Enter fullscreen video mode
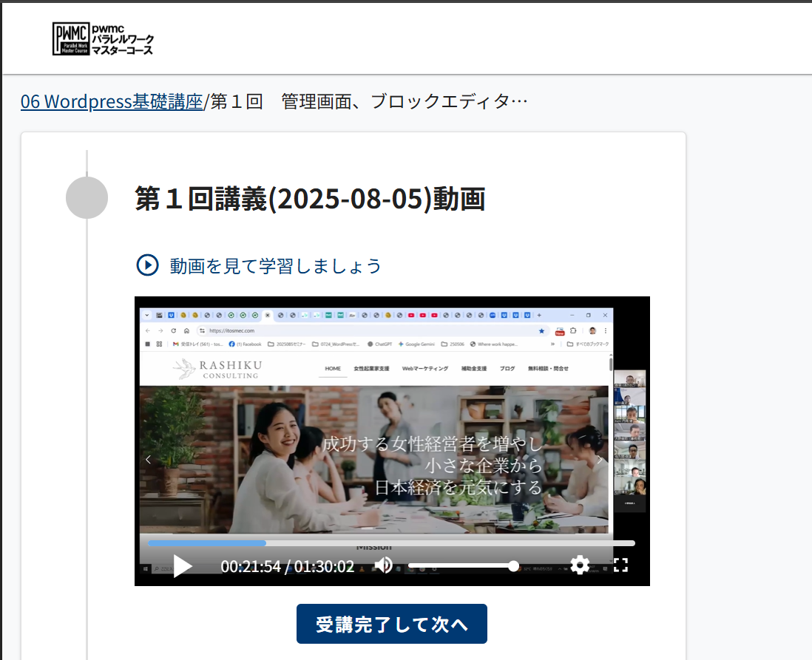 tap(621, 565)
